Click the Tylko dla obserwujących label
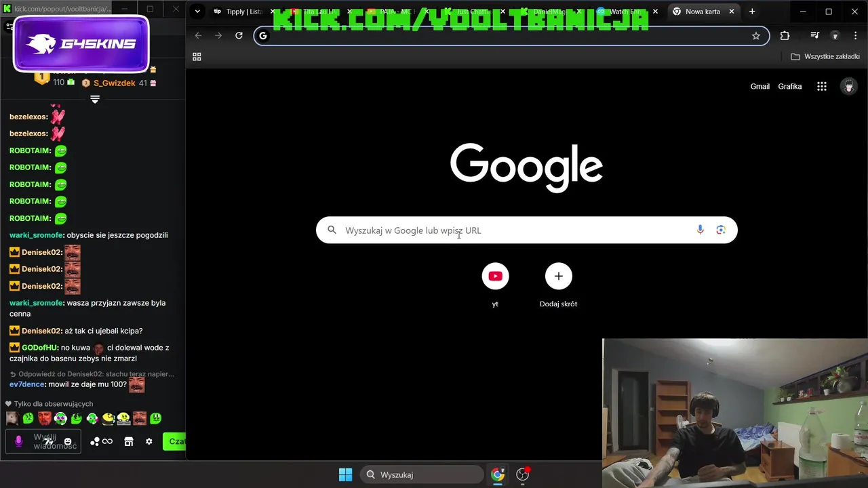Screen dimensions: 868x488 point(49,404)
